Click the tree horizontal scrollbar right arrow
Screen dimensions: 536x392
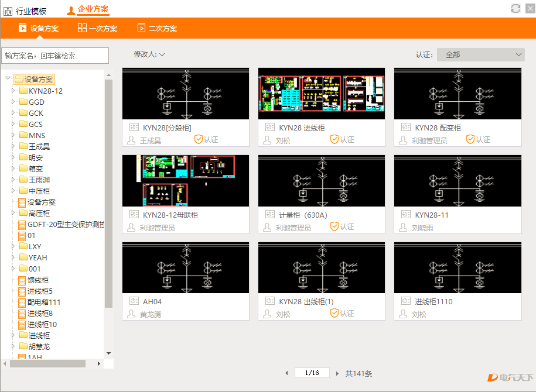99,364
